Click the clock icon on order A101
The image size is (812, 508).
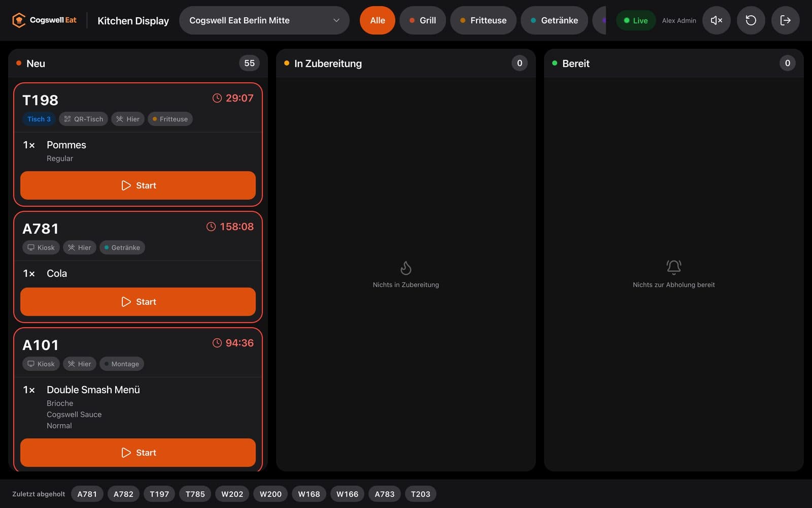tap(217, 343)
